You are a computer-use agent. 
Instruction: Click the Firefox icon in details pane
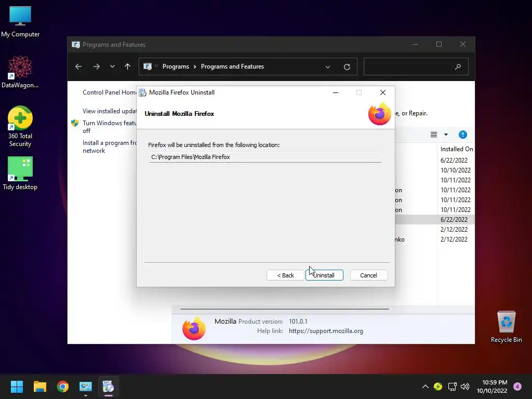click(194, 328)
